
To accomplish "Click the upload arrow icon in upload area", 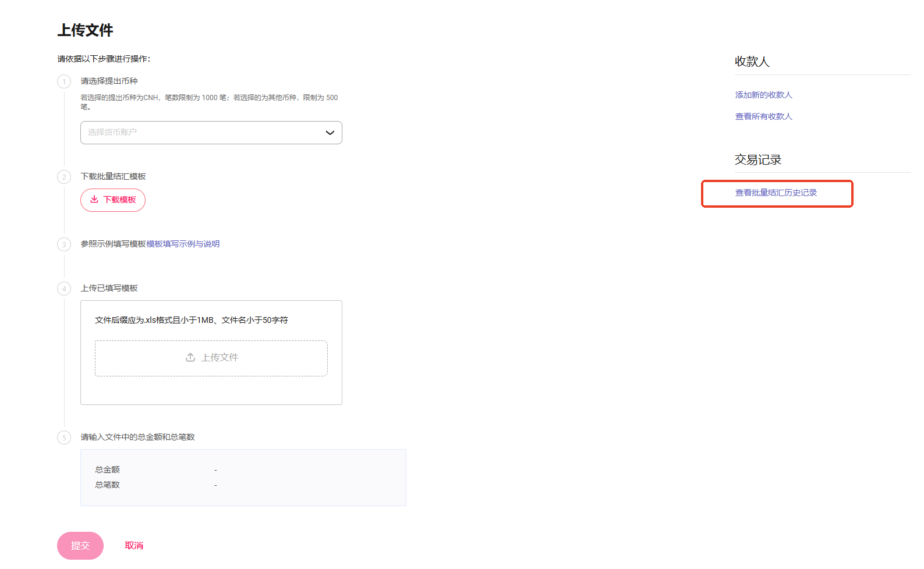I will (x=190, y=357).
